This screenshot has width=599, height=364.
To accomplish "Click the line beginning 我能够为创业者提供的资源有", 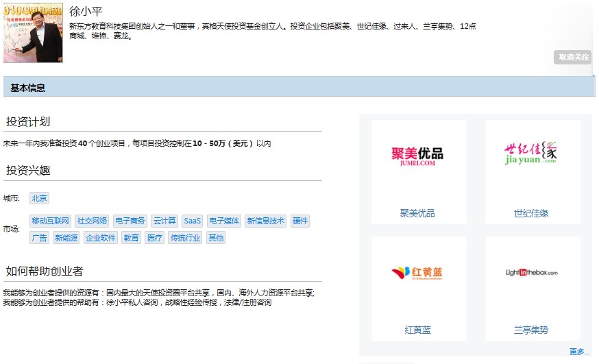I will click(159, 293).
